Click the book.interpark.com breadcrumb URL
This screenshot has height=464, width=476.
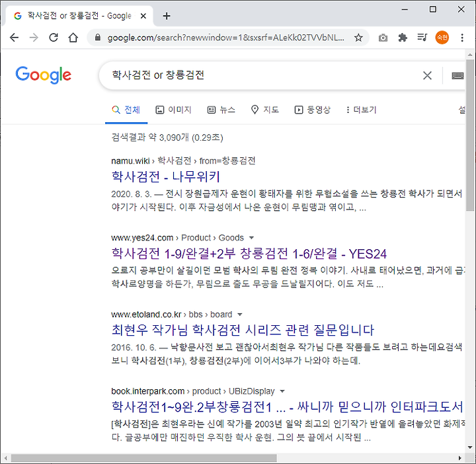click(193, 391)
